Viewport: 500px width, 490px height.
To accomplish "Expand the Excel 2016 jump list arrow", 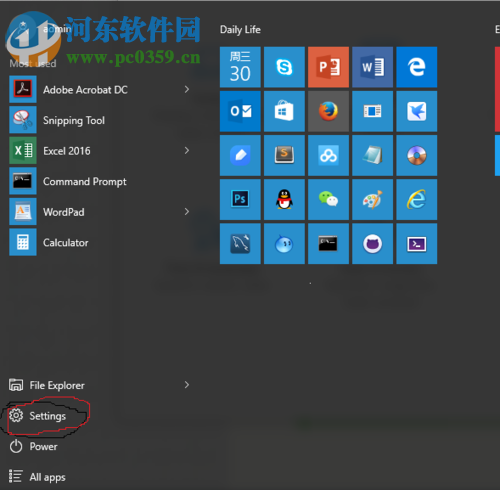I will click(x=187, y=151).
